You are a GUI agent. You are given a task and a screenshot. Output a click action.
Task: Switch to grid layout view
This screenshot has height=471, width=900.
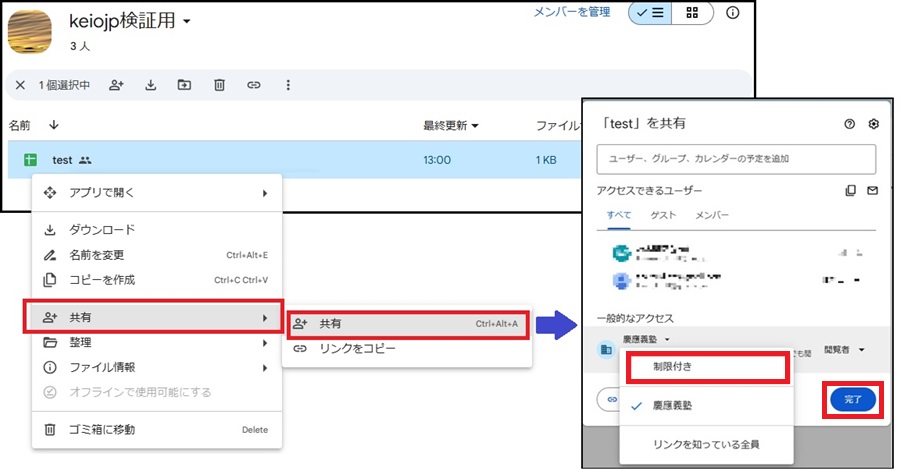coord(692,13)
